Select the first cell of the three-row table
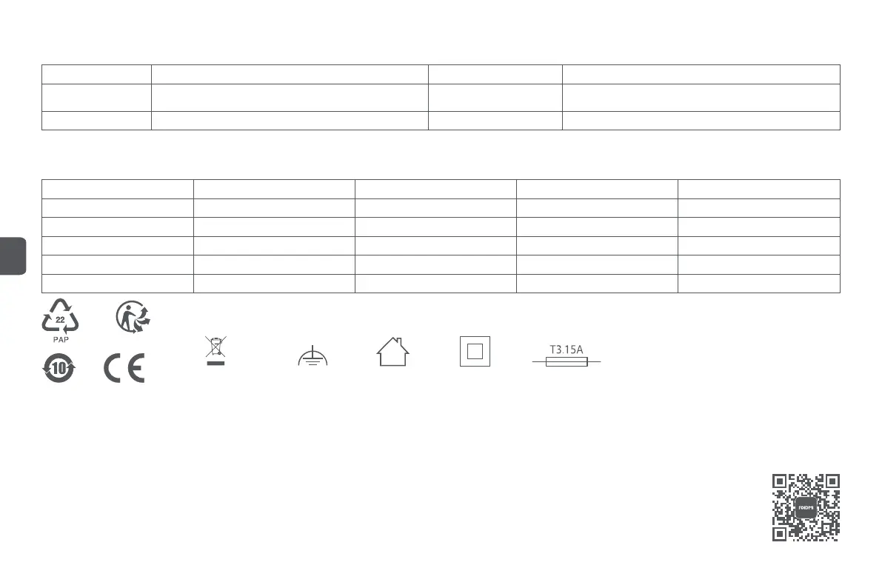This screenshot has height=588, width=882. coord(96,74)
